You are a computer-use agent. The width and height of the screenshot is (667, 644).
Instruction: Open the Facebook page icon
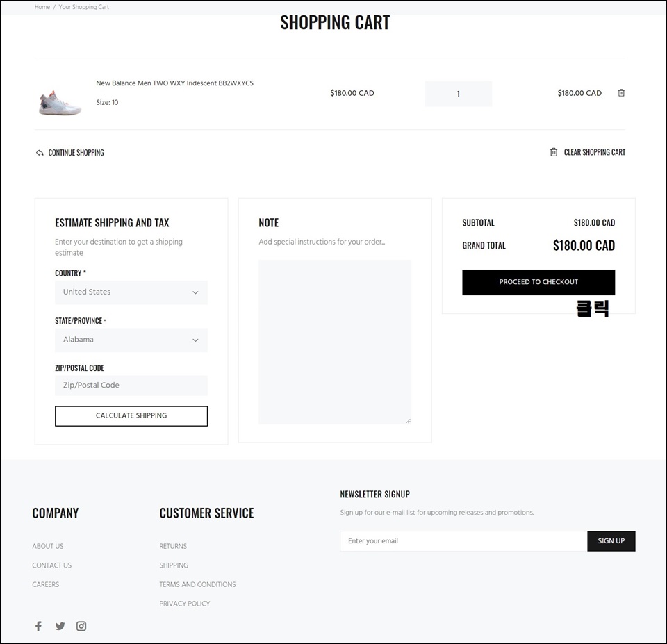coord(38,626)
